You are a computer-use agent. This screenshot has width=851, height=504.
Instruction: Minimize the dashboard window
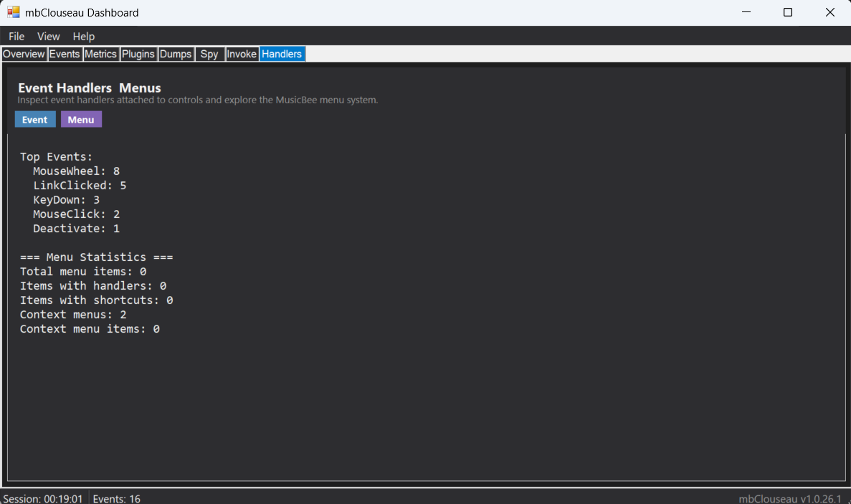746,12
